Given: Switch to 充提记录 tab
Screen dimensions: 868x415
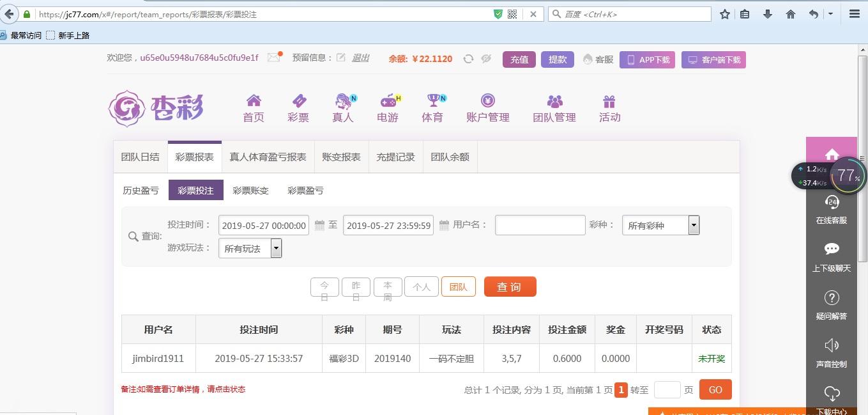Looking at the screenshot, I should [395, 157].
